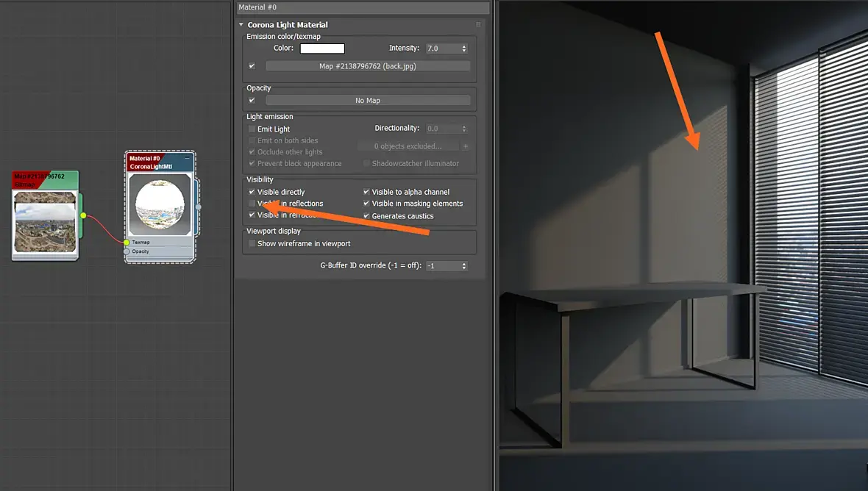Enable Visible in reflections checkbox
868x491 pixels.
(x=252, y=204)
